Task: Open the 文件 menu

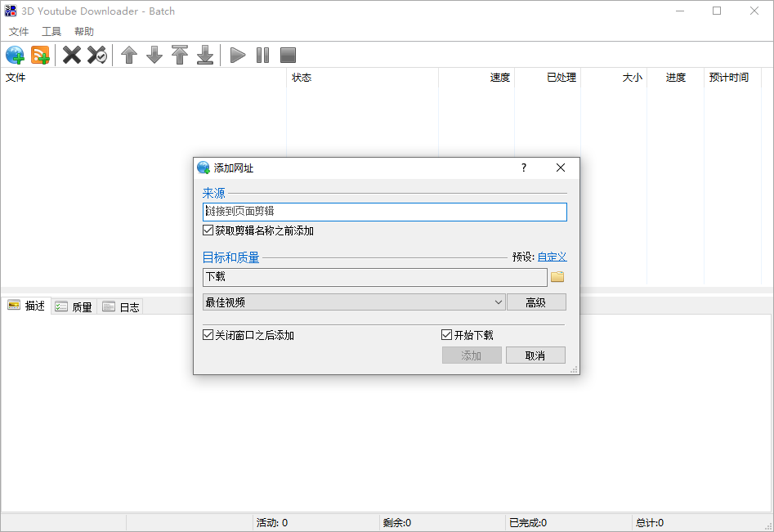Action: 19,32
